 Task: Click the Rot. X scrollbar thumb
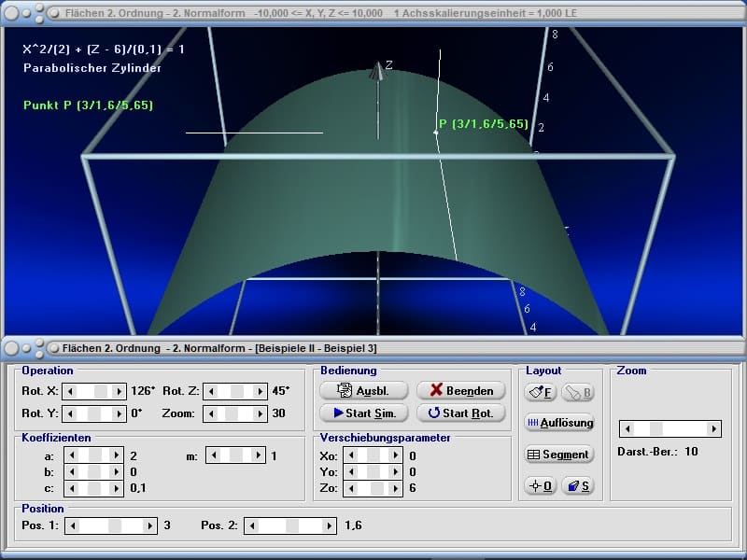[x=101, y=391]
